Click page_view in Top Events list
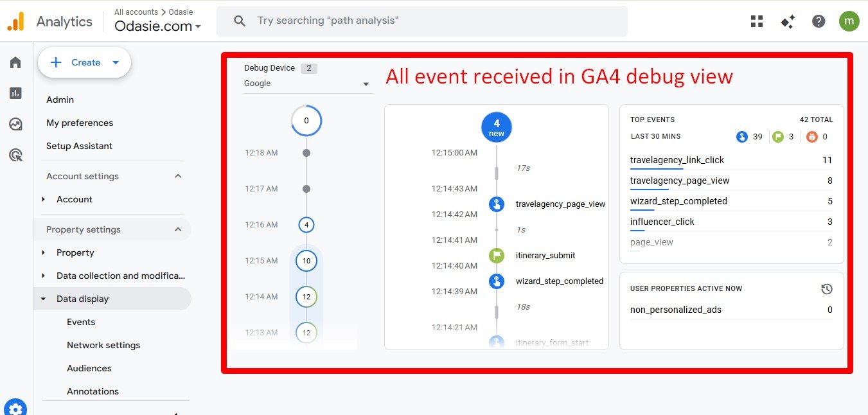The height and width of the screenshot is (415, 868). [x=651, y=242]
